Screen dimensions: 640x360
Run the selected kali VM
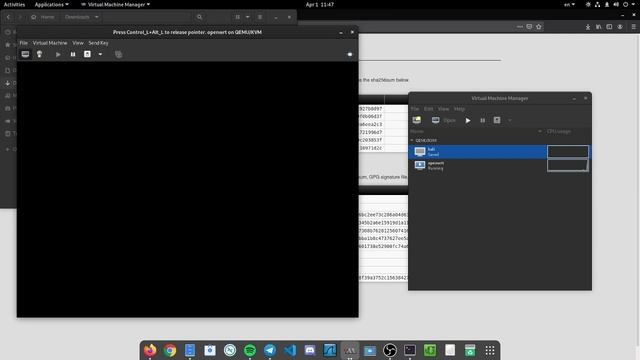point(468,120)
